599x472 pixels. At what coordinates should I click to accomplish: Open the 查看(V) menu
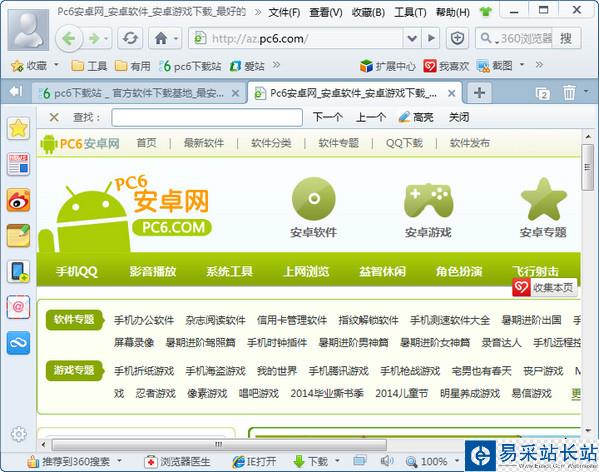[x=326, y=13]
